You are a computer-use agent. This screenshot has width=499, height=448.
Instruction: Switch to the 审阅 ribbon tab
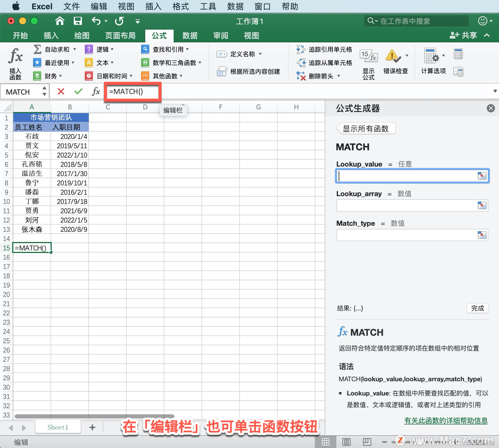(221, 36)
